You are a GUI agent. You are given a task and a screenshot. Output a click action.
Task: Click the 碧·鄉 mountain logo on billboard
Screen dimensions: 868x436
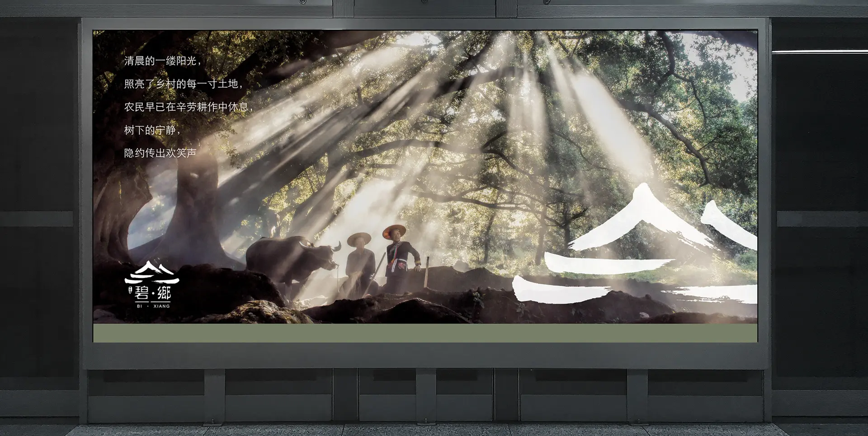click(x=152, y=284)
